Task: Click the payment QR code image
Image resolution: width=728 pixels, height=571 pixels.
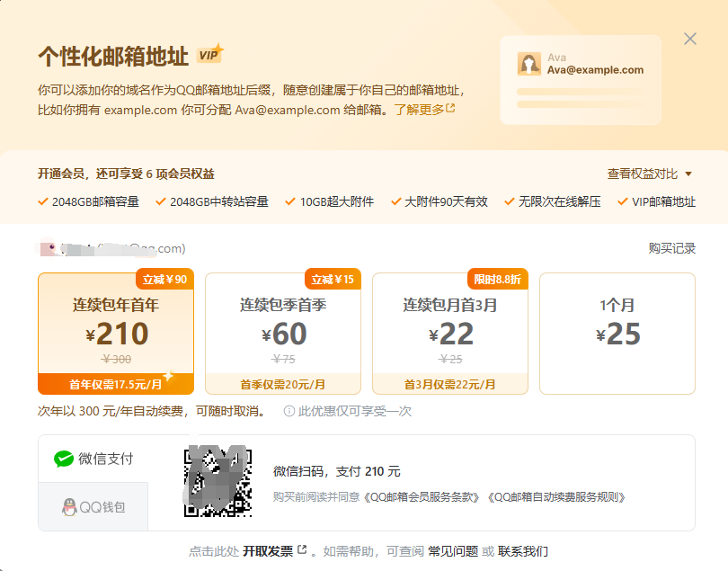Action: tap(218, 483)
